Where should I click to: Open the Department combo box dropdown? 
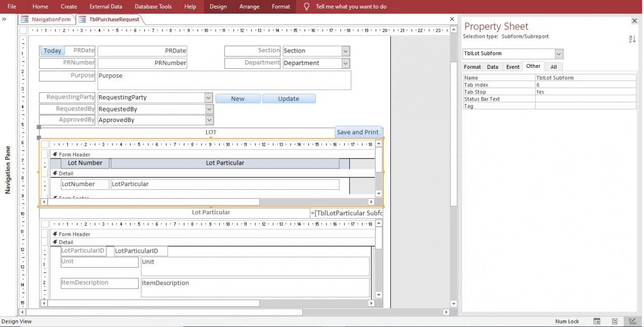[x=345, y=63]
